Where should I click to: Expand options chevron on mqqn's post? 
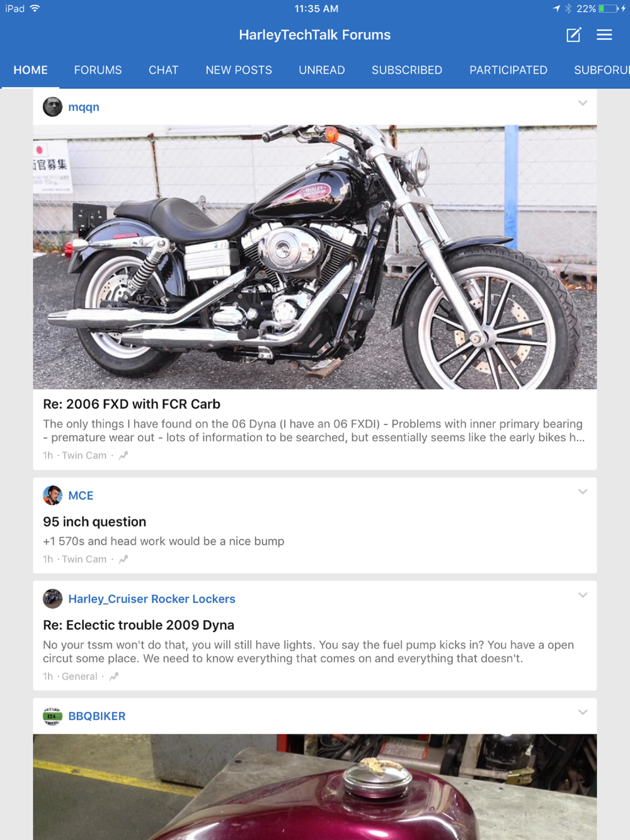point(583,103)
